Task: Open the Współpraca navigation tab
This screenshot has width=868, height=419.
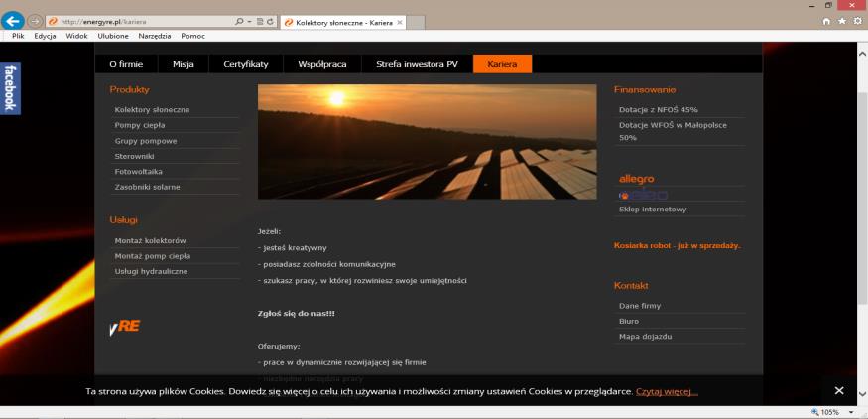Action: pos(322,64)
